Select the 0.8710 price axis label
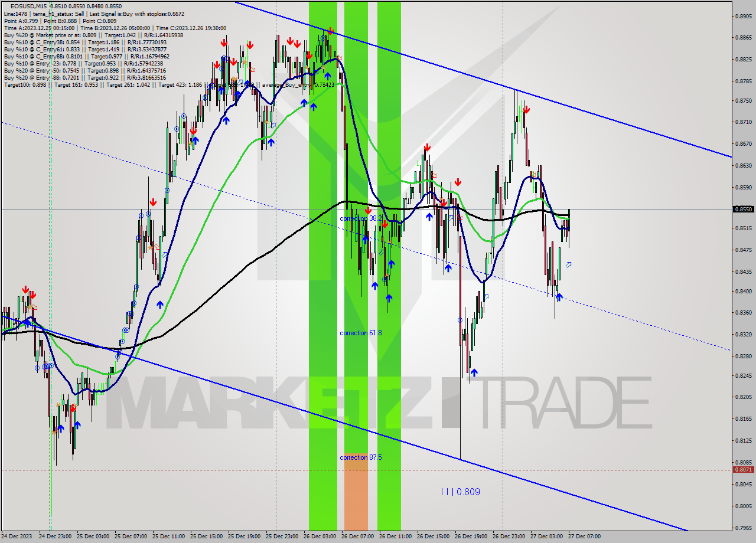 click(x=743, y=122)
